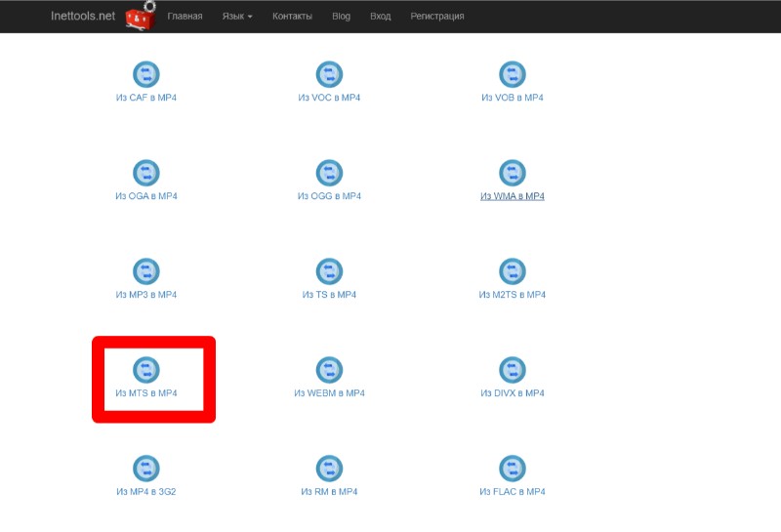Open the 'Из MP4 в 3G2' link
This screenshot has height=532, width=781.
145,492
